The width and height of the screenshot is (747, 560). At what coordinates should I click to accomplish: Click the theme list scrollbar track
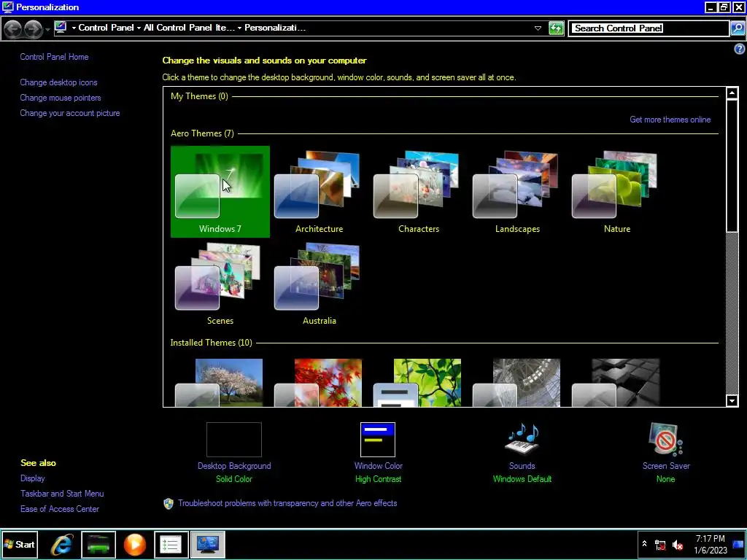(x=732, y=314)
